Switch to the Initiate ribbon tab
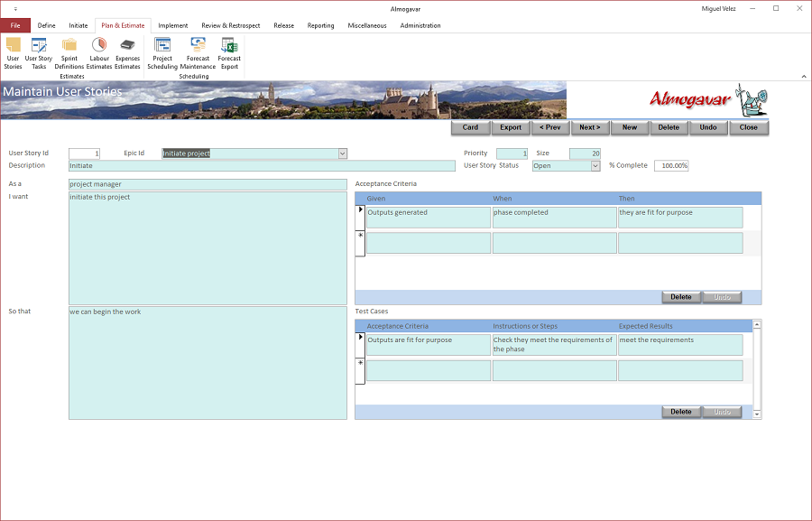 pyautogui.click(x=78, y=25)
